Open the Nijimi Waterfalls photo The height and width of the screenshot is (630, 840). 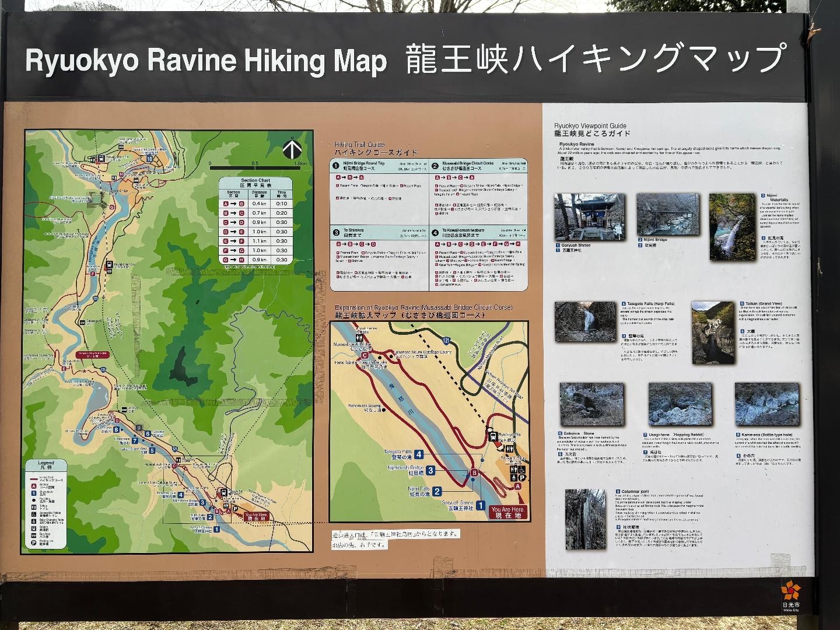coord(732,228)
